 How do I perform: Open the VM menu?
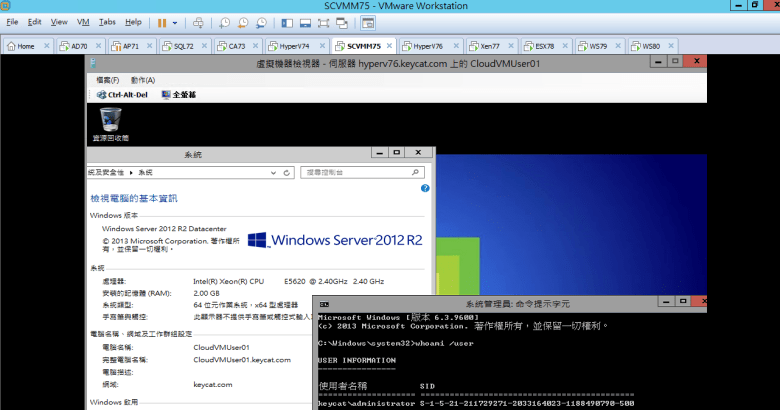point(83,21)
